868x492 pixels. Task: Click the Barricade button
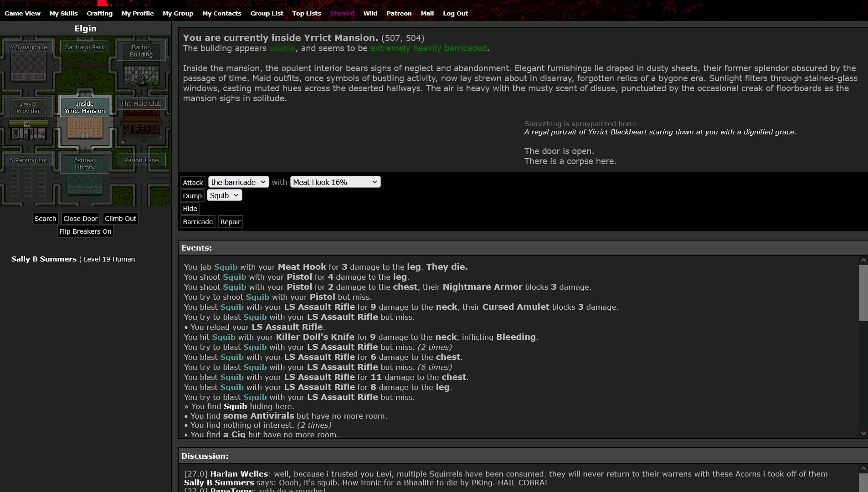[198, 222]
